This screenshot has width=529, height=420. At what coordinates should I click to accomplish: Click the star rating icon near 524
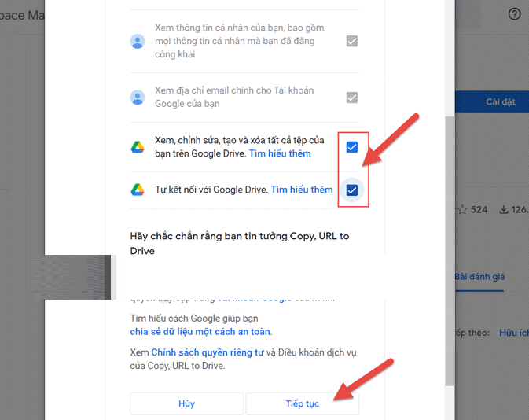click(462, 210)
